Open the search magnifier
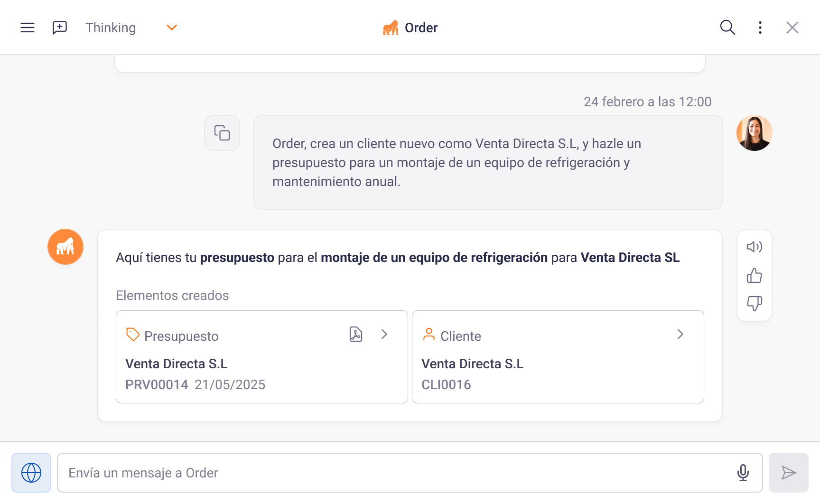 tap(727, 28)
